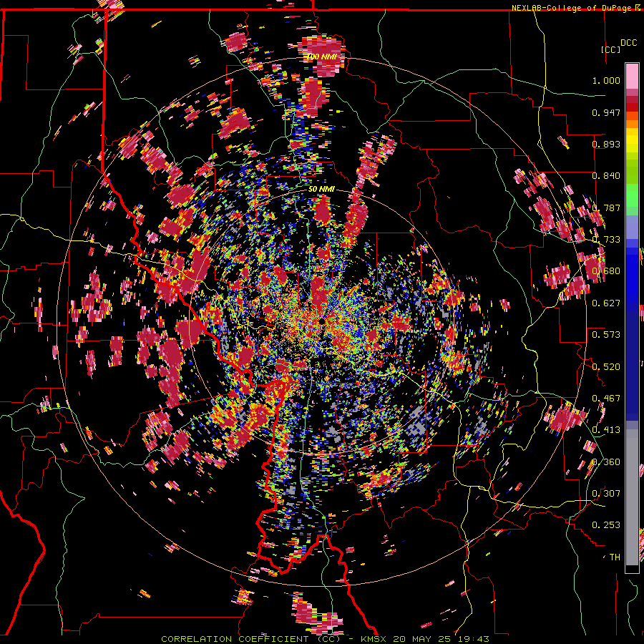Click the TH threshold label
The width and height of the screenshot is (644, 644).
point(615,557)
